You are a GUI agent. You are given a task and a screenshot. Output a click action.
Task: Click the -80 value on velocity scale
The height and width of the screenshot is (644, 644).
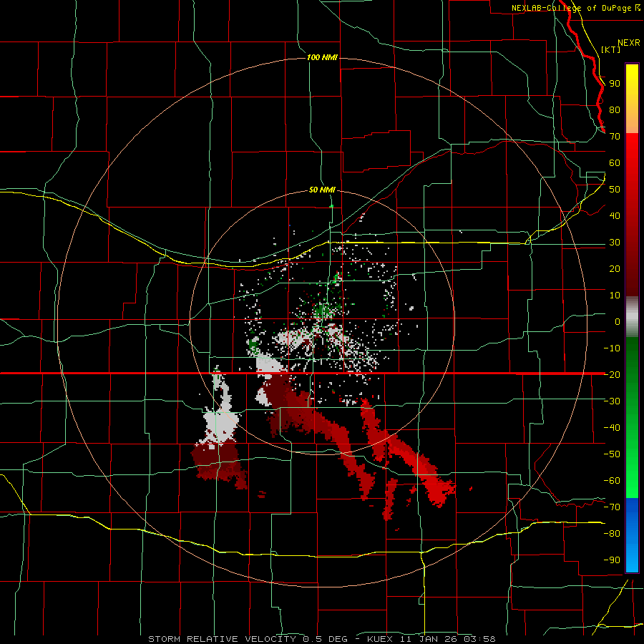[x=612, y=534]
